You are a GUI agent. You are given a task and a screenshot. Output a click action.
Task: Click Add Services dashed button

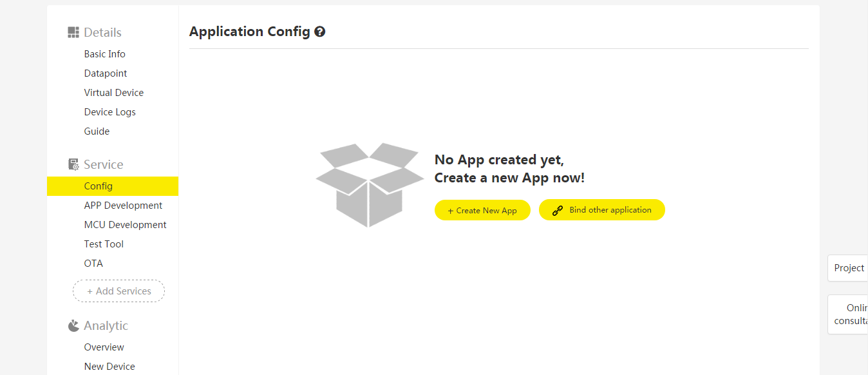point(118,291)
